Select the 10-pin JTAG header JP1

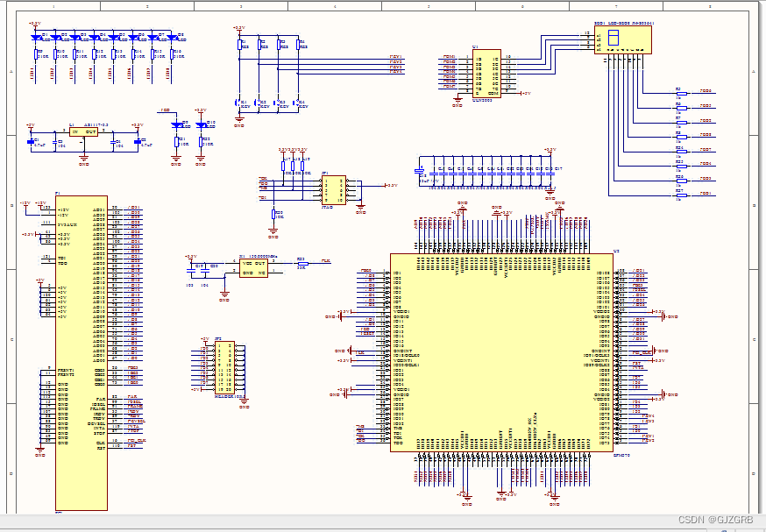click(x=334, y=189)
